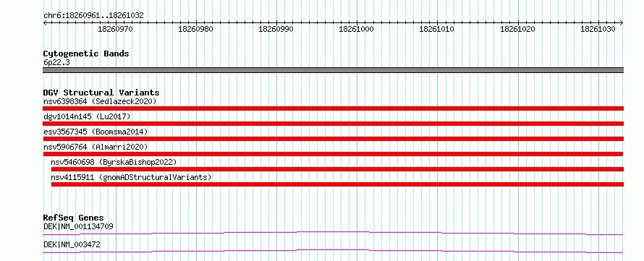Click the red bar under esv3567345
644x261 pixels.
point(333,139)
